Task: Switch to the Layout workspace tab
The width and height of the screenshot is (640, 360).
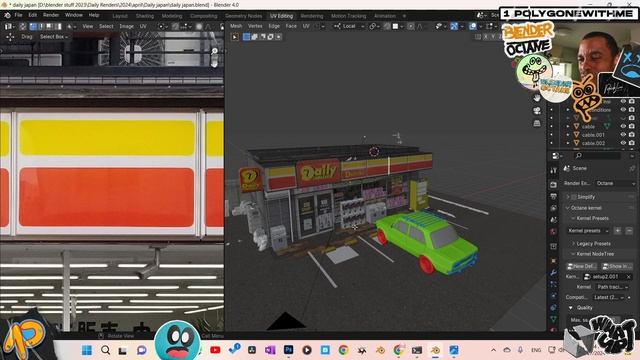Action: coord(120,16)
